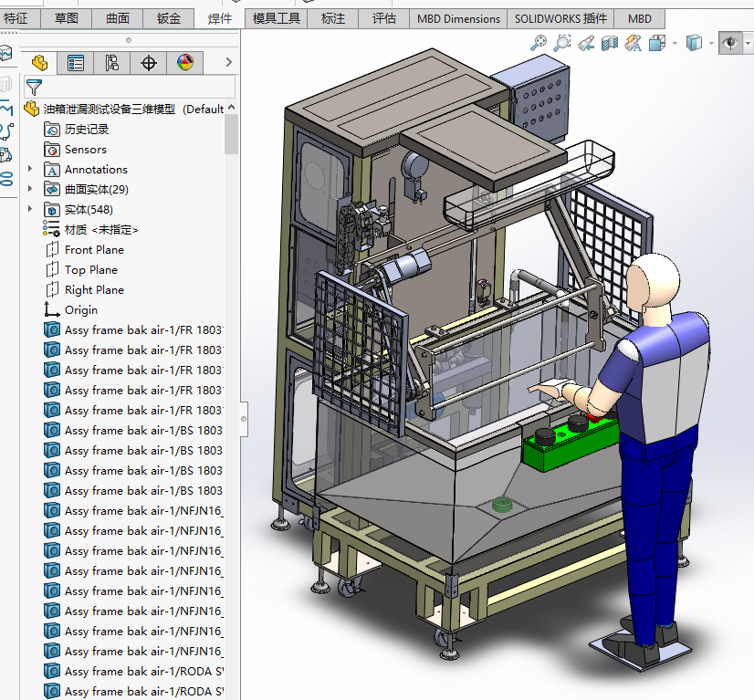The width and height of the screenshot is (754, 700).
Task: Expand the Annotations tree node
Action: coord(30,170)
